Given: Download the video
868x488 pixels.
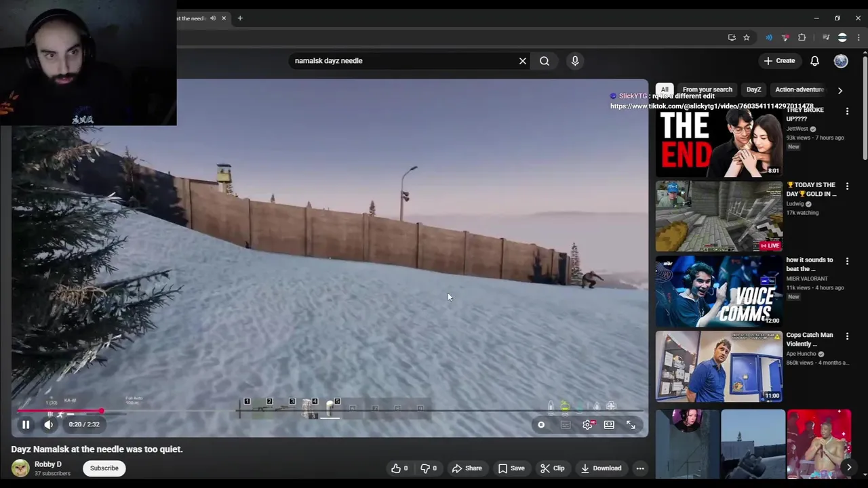Looking at the screenshot, I should 601,468.
